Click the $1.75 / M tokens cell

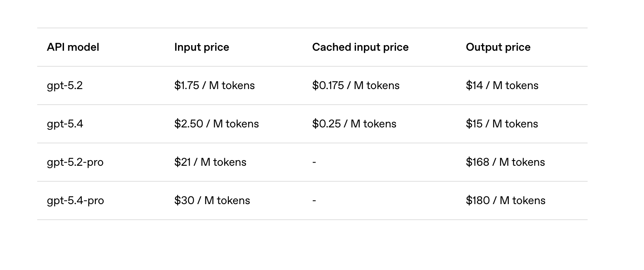pos(214,85)
